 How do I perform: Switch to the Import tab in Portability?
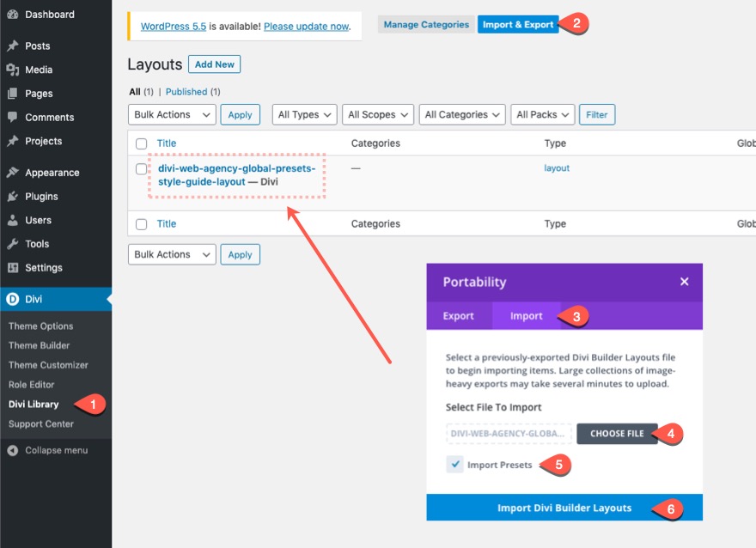[x=526, y=316]
